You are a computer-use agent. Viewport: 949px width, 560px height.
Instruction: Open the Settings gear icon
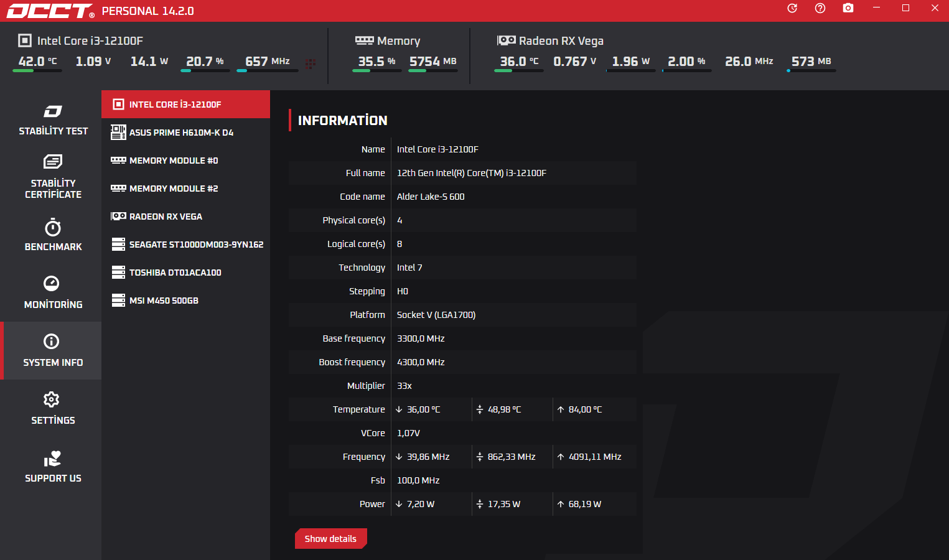(52, 399)
